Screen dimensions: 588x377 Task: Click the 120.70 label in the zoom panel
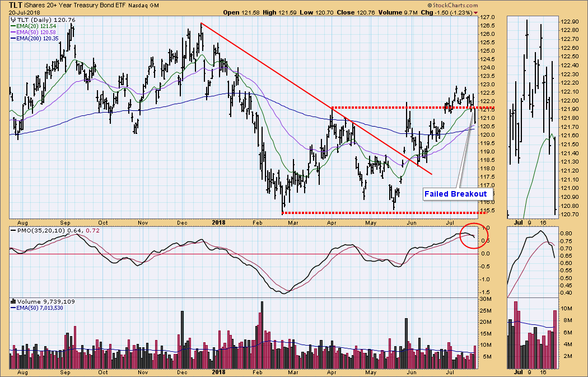[569, 215]
